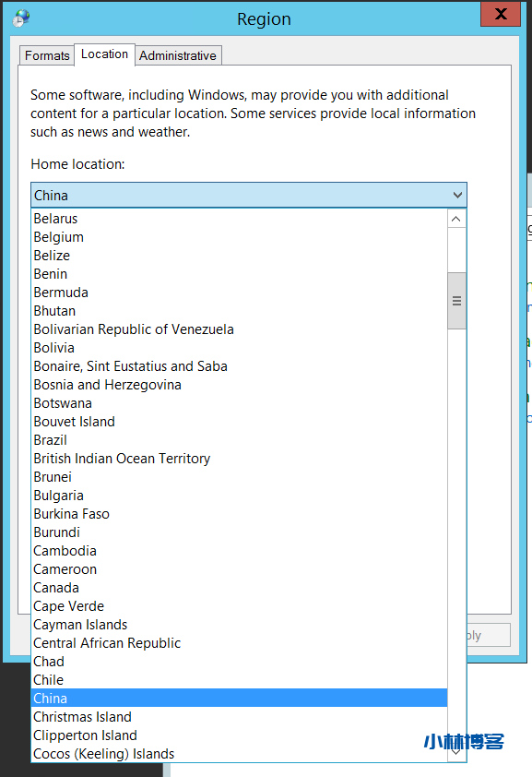Collapse the Home location dropdown arrow
This screenshot has height=777, width=532.
click(457, 196)
